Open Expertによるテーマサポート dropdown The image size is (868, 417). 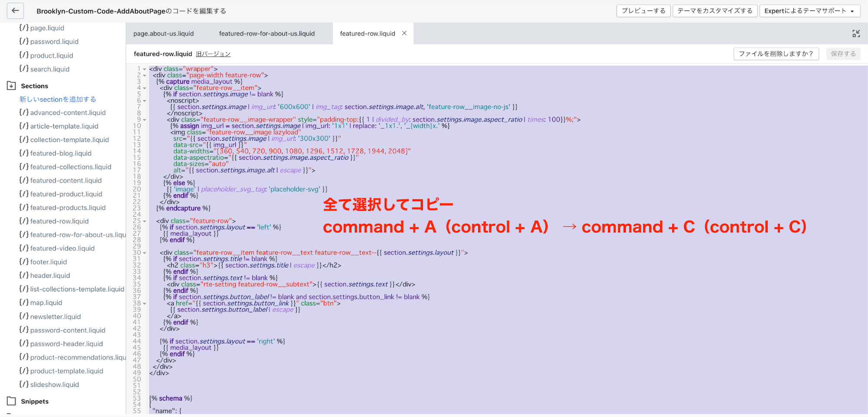click(809, 11)
